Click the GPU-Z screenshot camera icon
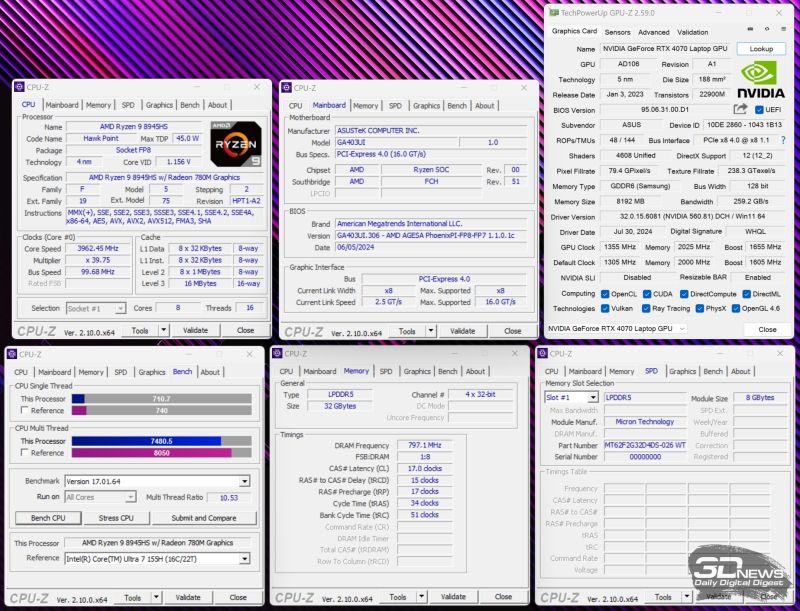Viewport: 800px width, 611px height. click(x=749, y=31)
